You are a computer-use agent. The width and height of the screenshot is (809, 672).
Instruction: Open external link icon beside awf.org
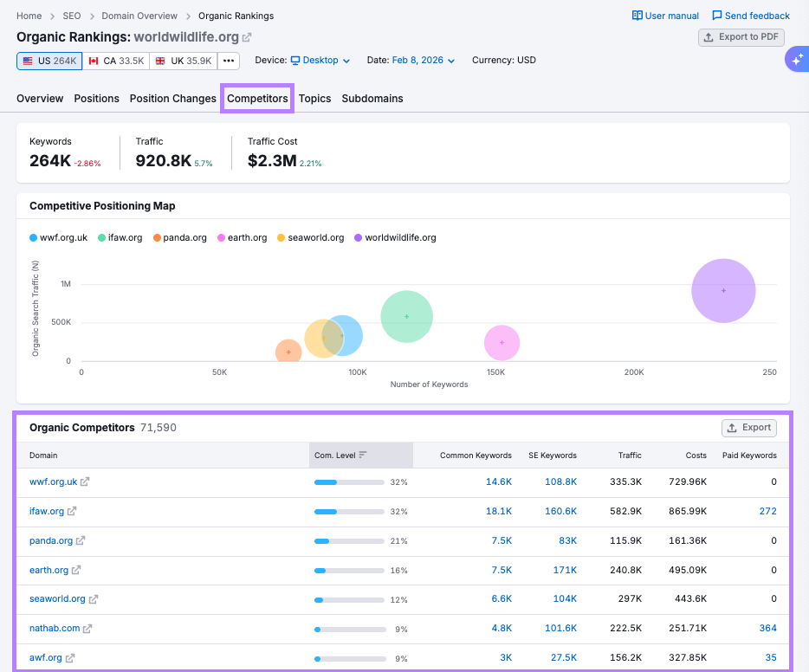70,658
